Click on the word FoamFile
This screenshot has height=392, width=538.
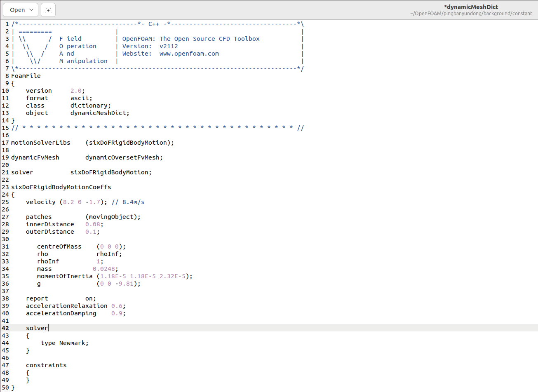26,76
